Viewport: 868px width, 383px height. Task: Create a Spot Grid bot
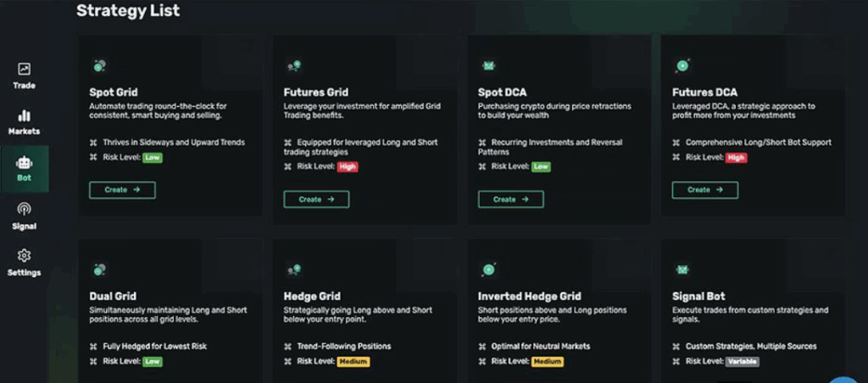point(122,190)
